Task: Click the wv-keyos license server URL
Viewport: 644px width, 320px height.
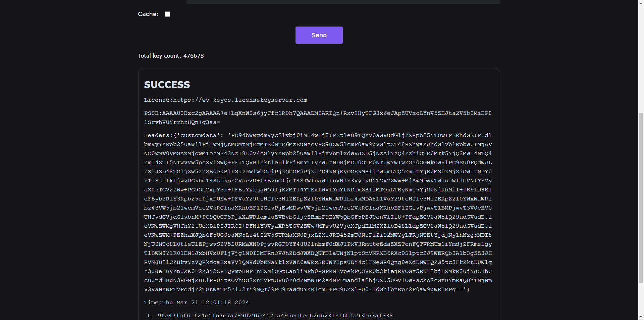Action: coord(240,100)
